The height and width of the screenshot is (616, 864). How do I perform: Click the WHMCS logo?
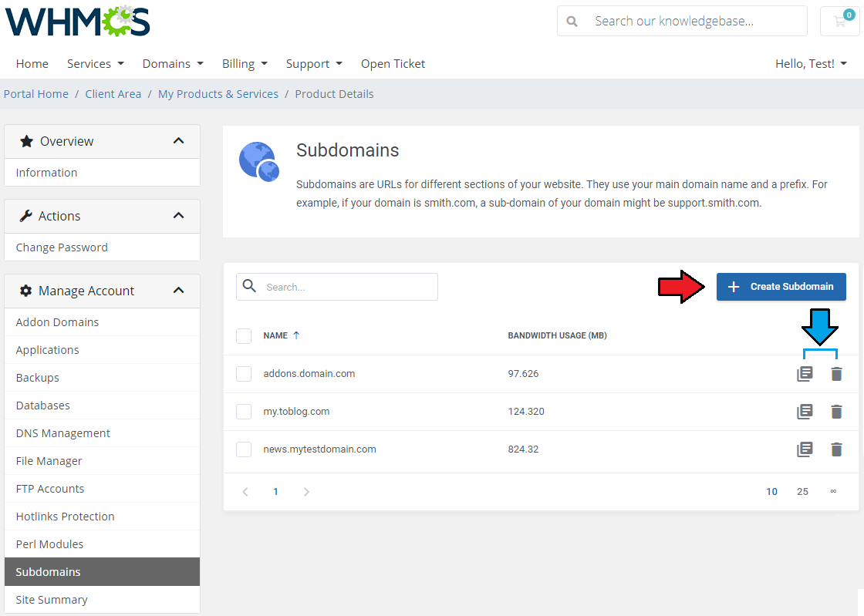pos(78,21)
